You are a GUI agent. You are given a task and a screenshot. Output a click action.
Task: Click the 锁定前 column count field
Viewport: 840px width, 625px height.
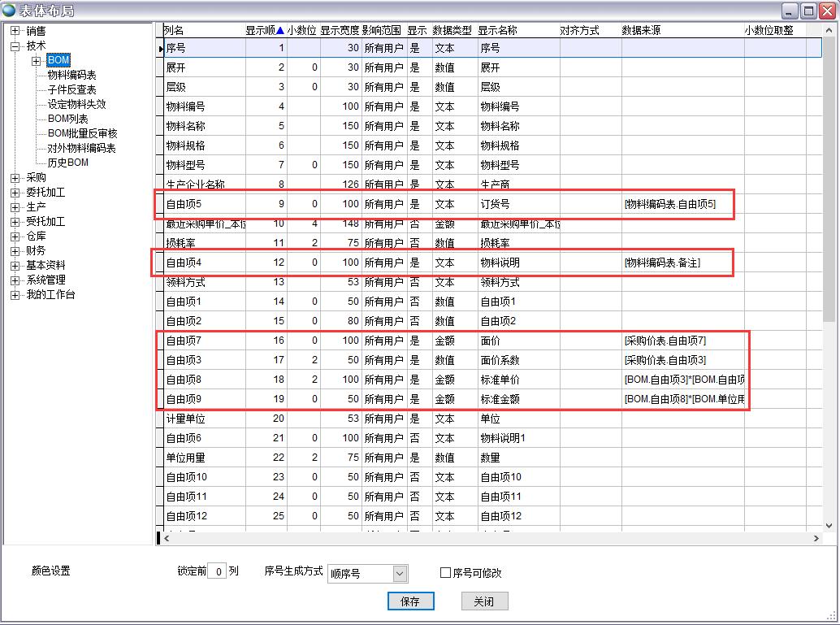click(216, 571)
